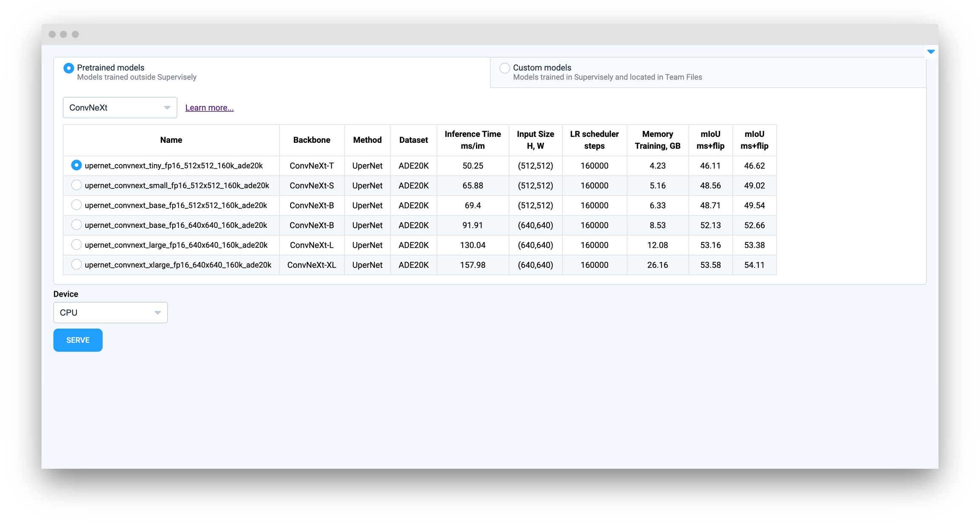Click the Dataset column header

[x=413, y=140]
